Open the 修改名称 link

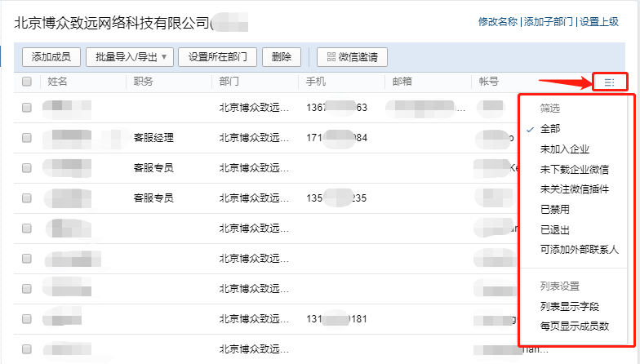coord(498,21)
